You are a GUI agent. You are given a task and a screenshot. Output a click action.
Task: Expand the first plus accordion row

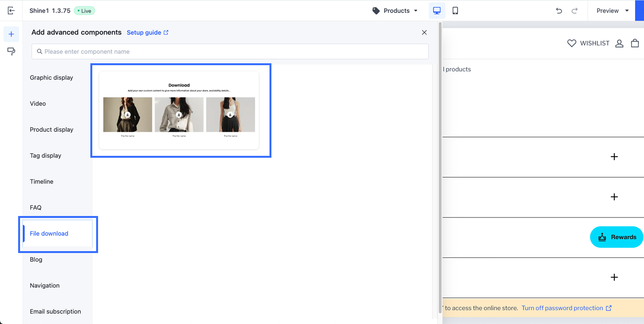click(x=614, y=157)
